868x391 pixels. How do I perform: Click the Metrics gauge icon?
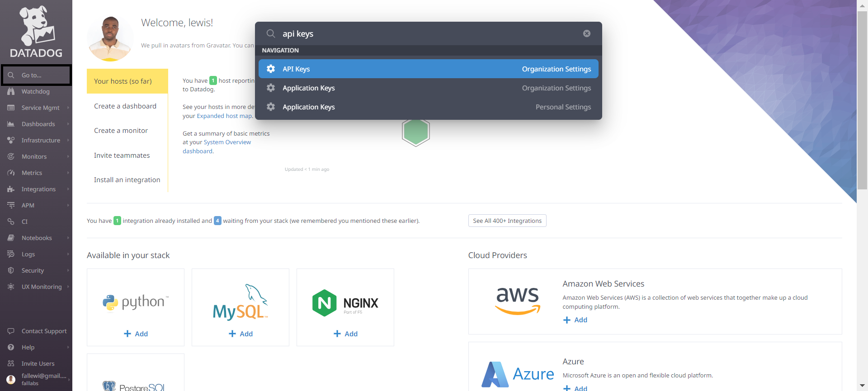point(11,173)
